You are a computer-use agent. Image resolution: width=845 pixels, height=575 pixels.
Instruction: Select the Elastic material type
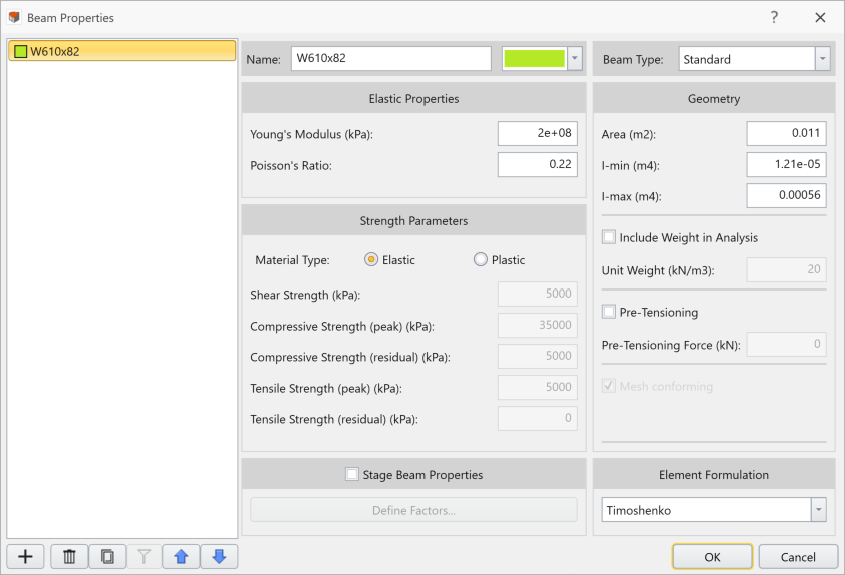[371, 259]
